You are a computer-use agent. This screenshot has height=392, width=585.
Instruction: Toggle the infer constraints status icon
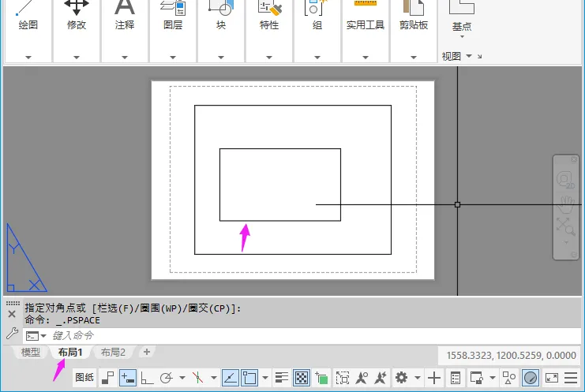coord(108,378)
